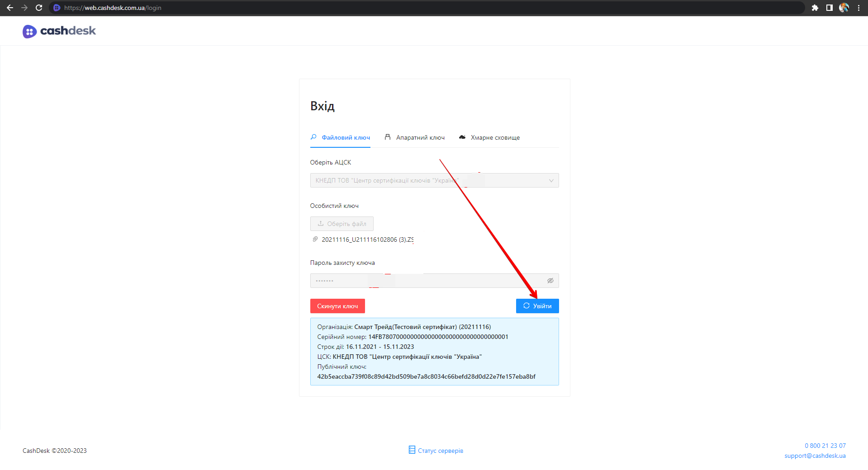The width and height of the screenshot is (868, 470).
Task: Click the server status icon in footer
Action: (412, 450)
